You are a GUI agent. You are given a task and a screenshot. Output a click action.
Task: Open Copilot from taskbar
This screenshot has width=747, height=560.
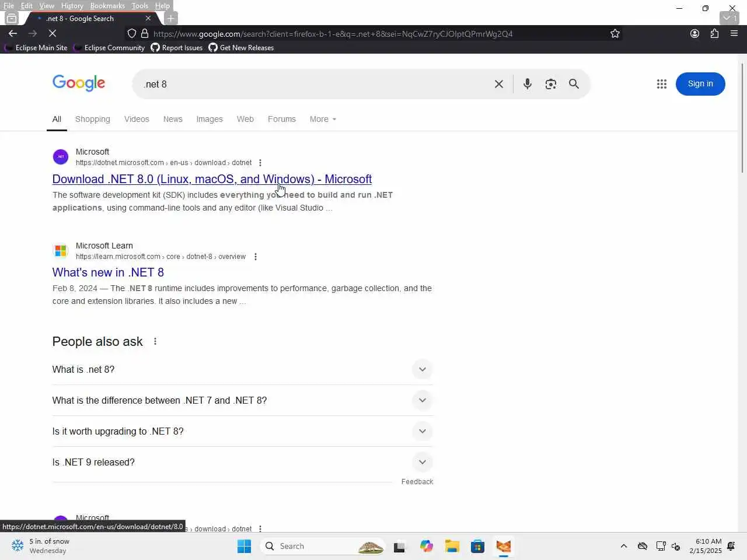(x=427, y=546)
